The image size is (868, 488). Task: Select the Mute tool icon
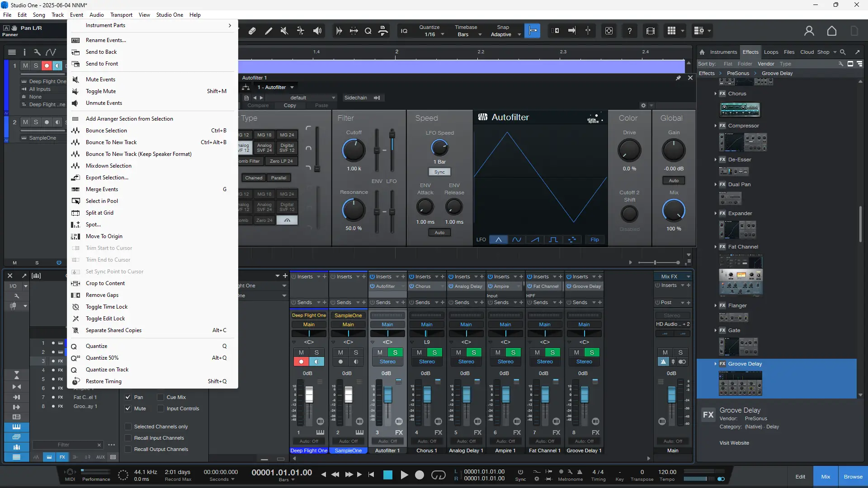click(x=284, y=31)
